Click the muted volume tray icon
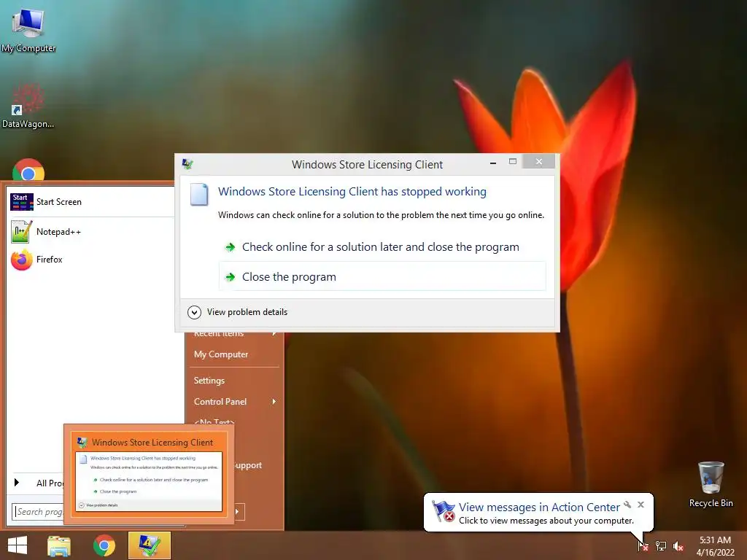Screen dimensions: 747x560 [678, 545]
